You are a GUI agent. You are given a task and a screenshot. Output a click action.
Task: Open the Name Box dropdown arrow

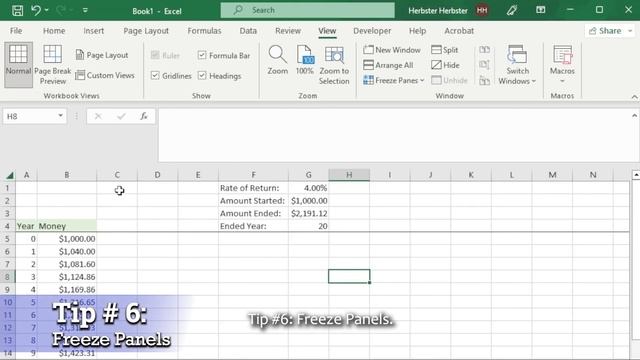pos(60,116)
